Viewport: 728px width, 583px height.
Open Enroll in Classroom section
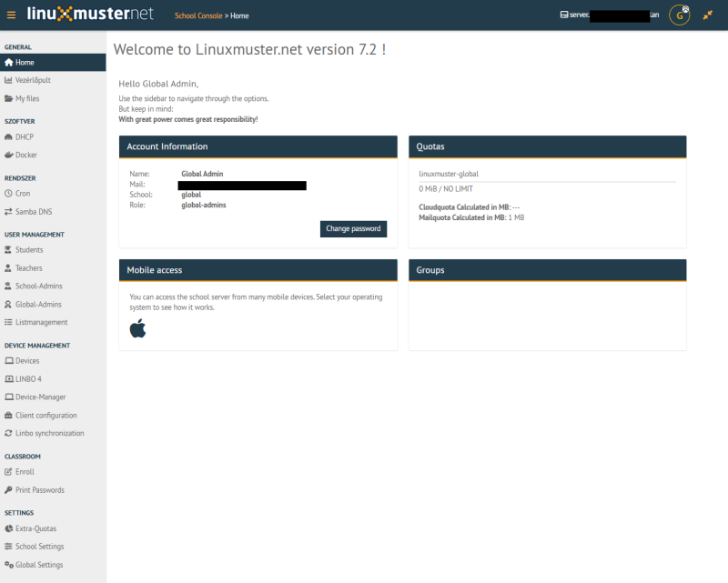tap(53, 472)
